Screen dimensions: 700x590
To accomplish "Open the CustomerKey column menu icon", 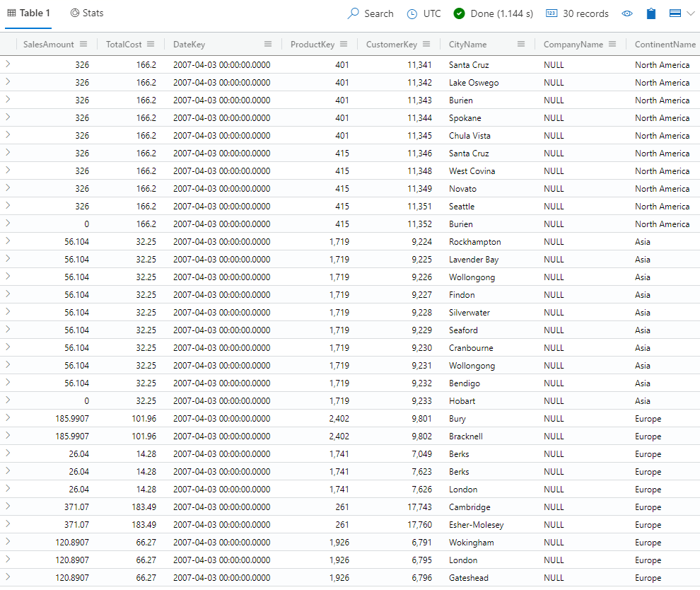I will [426, 44].
